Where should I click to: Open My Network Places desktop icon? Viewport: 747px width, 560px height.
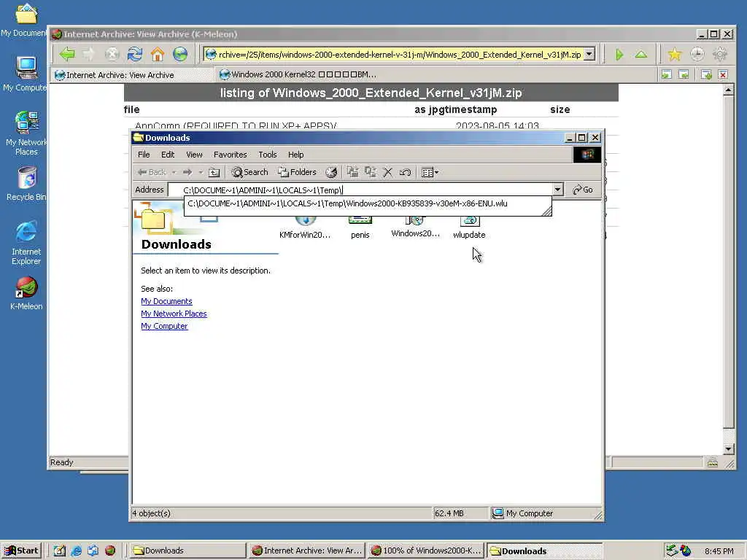tap(26, 133)
